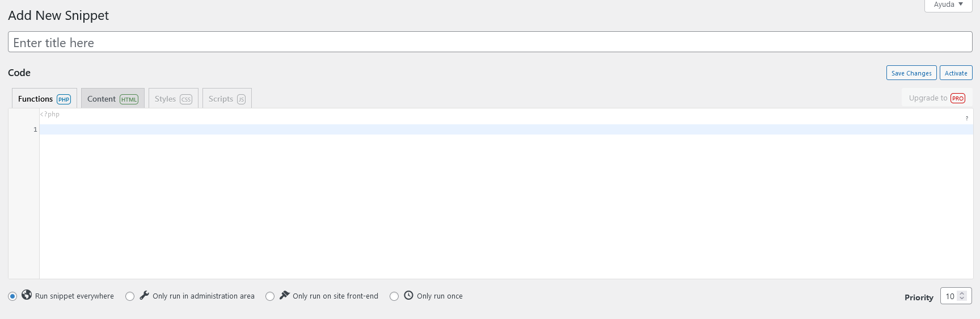The image size is (980, 319).
Task: Click the JS badge on Scripts tab
Action: pos(241,99)
